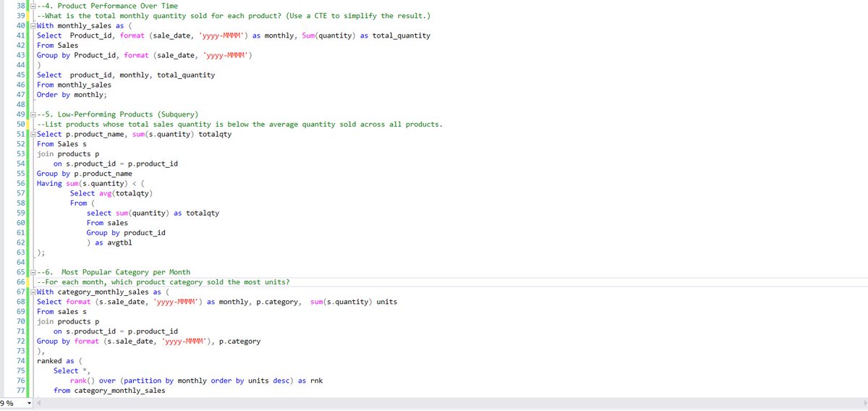Click 'on s.product_id = p.product_id' on line 71

(x=116, y=331)
